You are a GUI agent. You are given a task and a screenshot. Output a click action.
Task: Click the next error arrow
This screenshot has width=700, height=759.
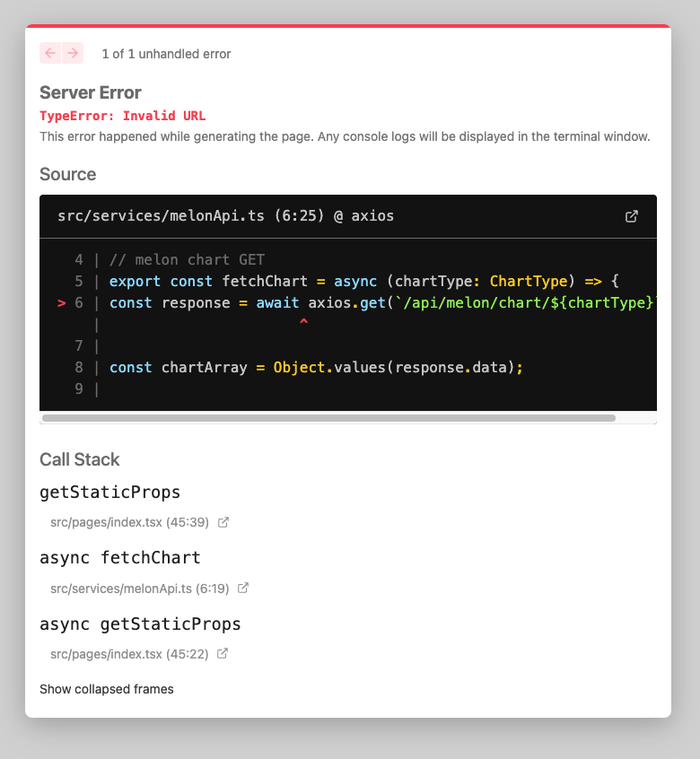73,53
